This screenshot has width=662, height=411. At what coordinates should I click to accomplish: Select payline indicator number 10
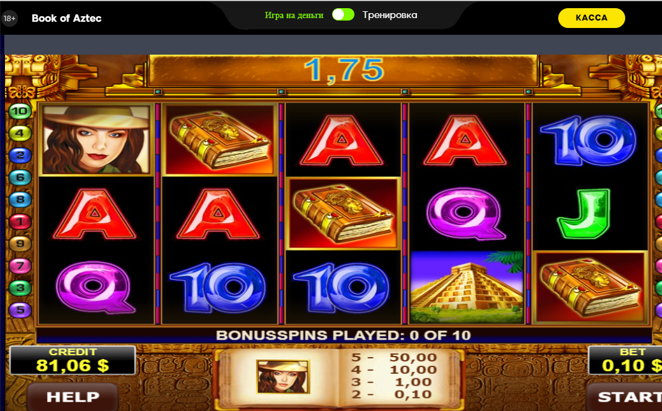[x=19, y=112]
